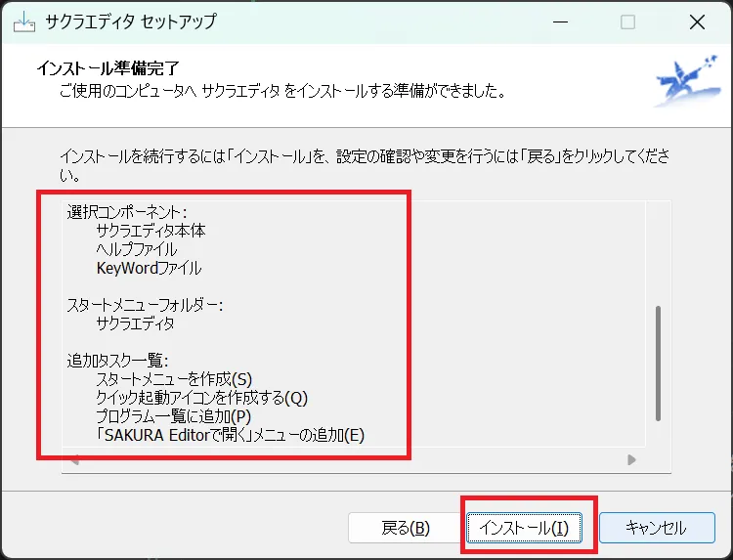
Task: Click the vertical scrollbar thumb in summary box
Action: click(658, 364)
